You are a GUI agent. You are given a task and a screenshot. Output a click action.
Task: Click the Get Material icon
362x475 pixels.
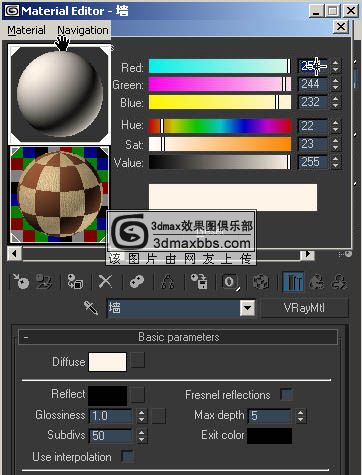point(21,282)
